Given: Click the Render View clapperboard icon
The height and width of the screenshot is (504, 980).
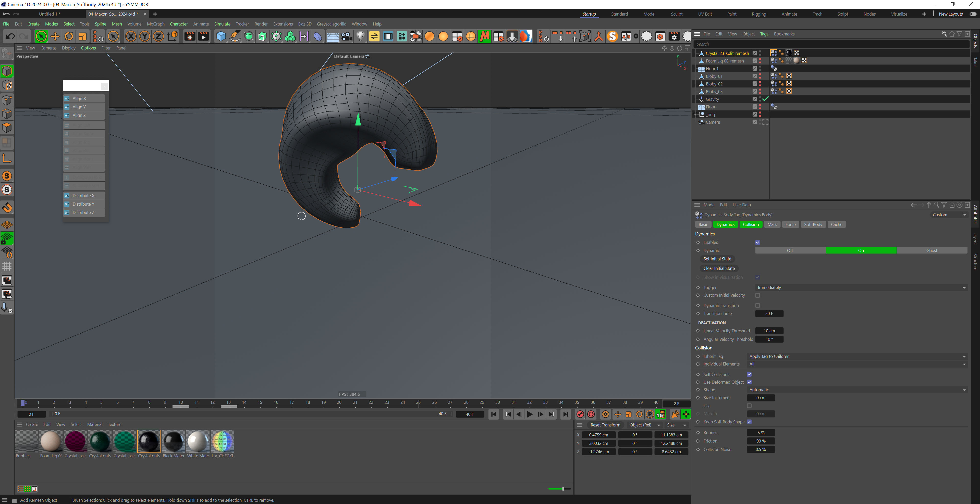Looking at the screenshot, I should pyautogui.click(x=189, y=36).
